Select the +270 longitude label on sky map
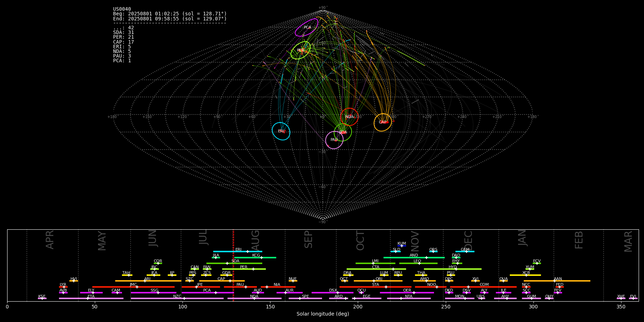 tap(426, 117)
